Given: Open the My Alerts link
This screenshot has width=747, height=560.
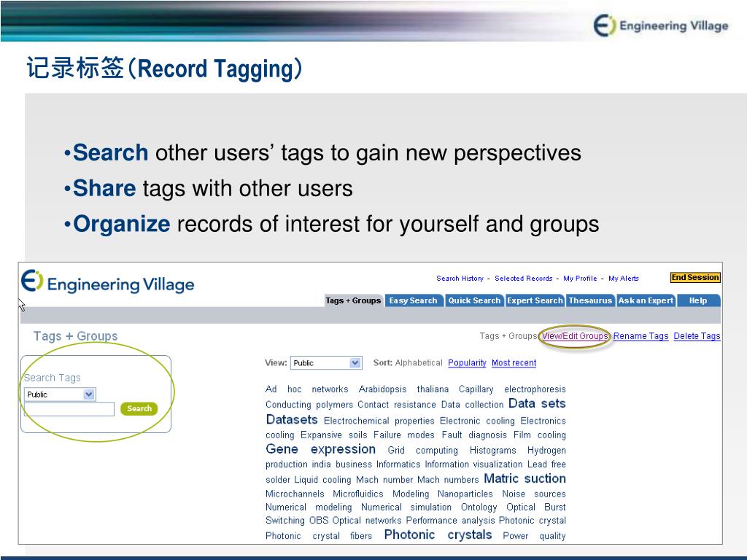Looking at the screenshot, I should (623, 278).
